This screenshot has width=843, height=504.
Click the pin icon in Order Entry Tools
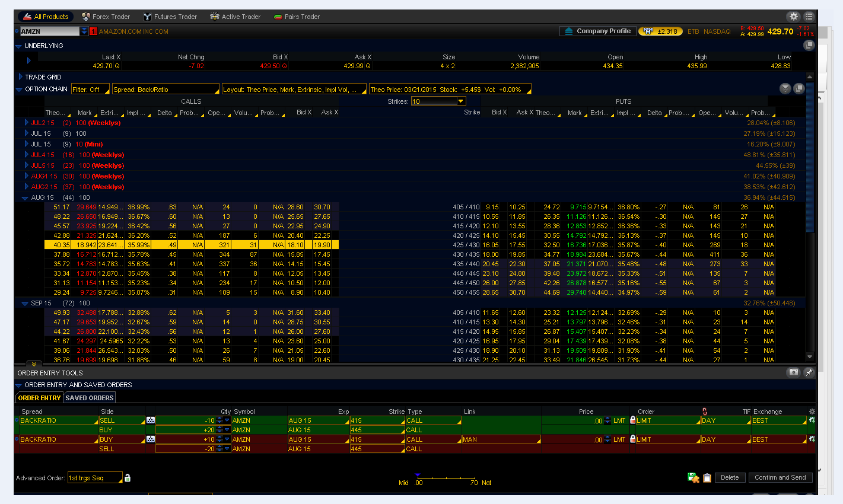click(x=809, y=372)
